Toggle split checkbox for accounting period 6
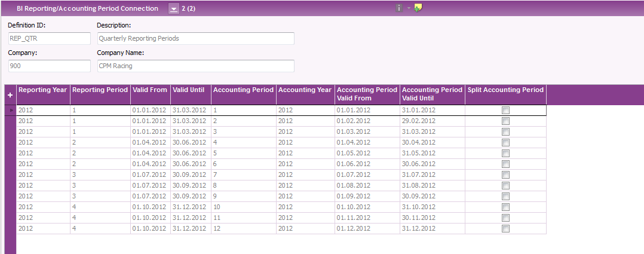 click(505, 164)
